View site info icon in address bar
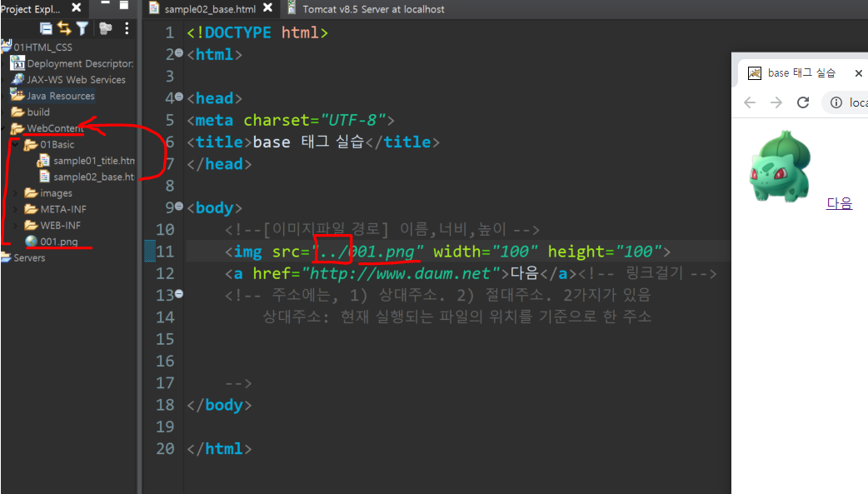The width and height of the screenshot is (868, 494). pos(836,102)
